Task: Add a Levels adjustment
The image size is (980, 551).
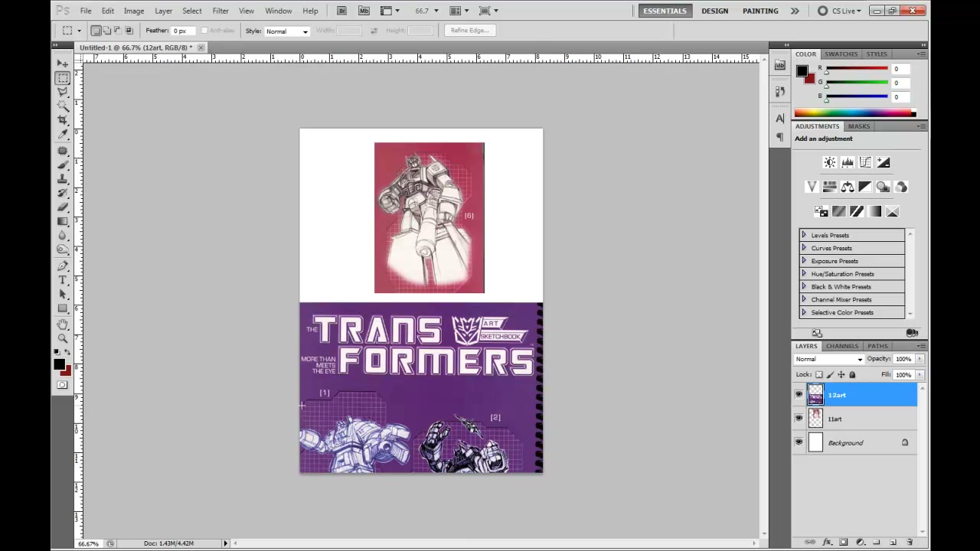Action: (x=848, y=162)
